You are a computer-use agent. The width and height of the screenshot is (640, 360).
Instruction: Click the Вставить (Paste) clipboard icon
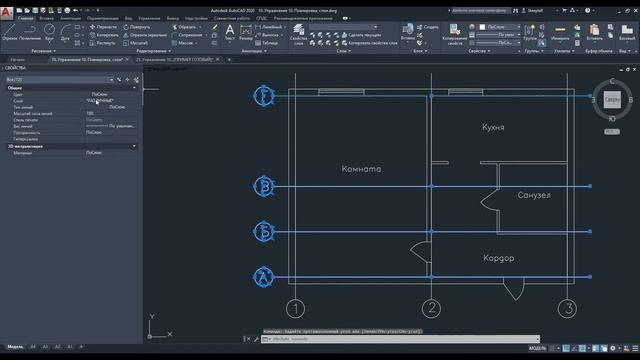(594, 32)
